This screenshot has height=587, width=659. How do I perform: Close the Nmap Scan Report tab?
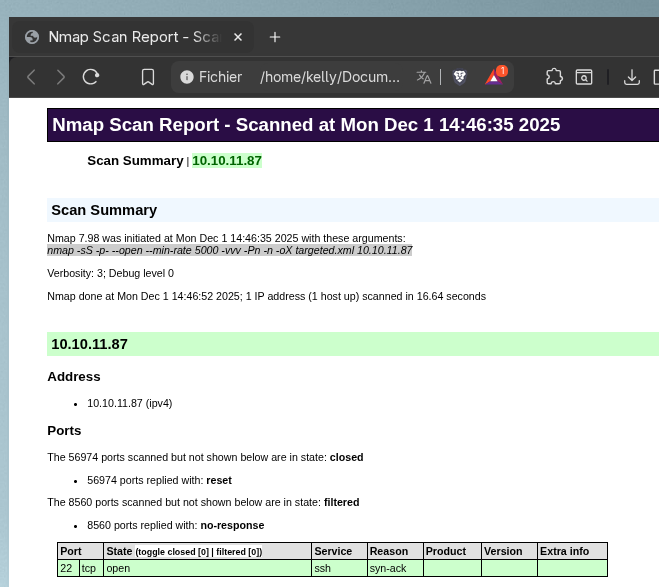(x=238, y=37)
